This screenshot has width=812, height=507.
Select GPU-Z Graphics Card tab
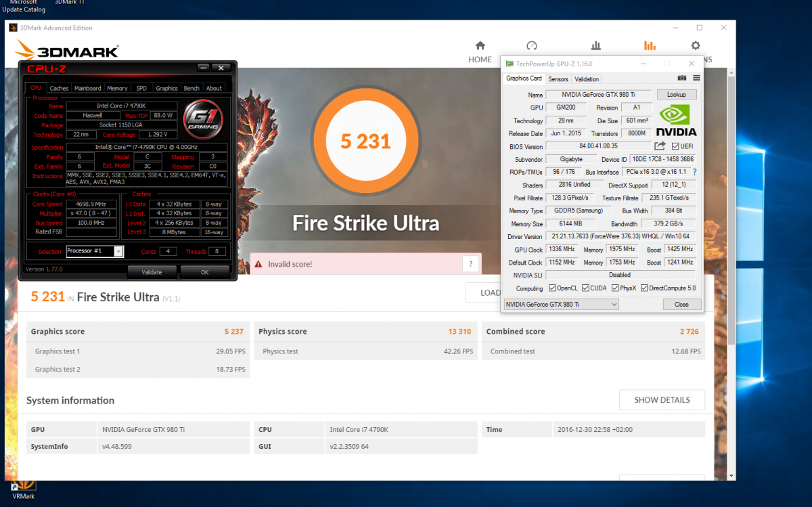pos(524,79)
